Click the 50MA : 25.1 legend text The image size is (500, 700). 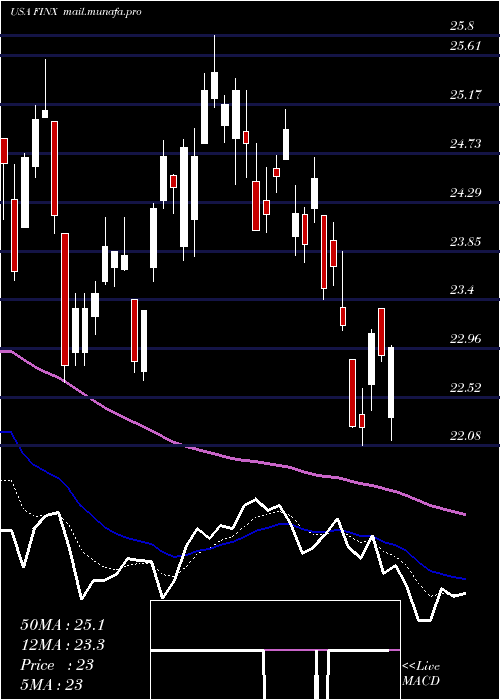pos(64,625)
